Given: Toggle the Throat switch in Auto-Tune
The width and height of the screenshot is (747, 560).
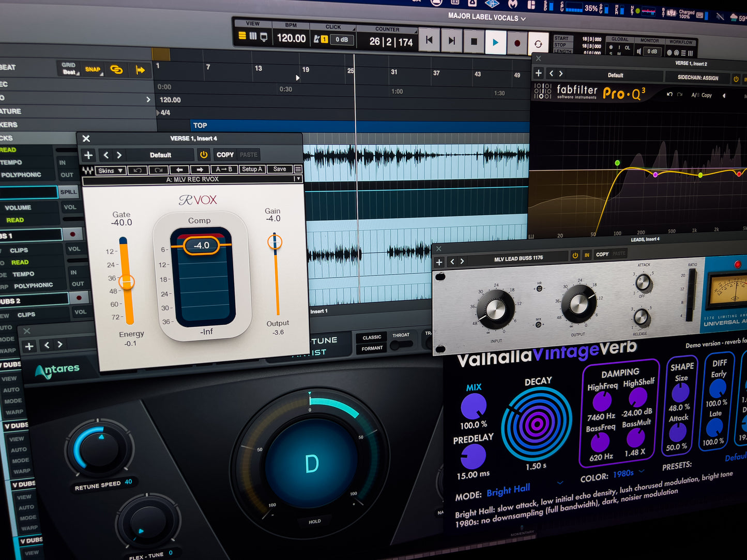Looking at the screenshot, I should (x=401, y=345).
